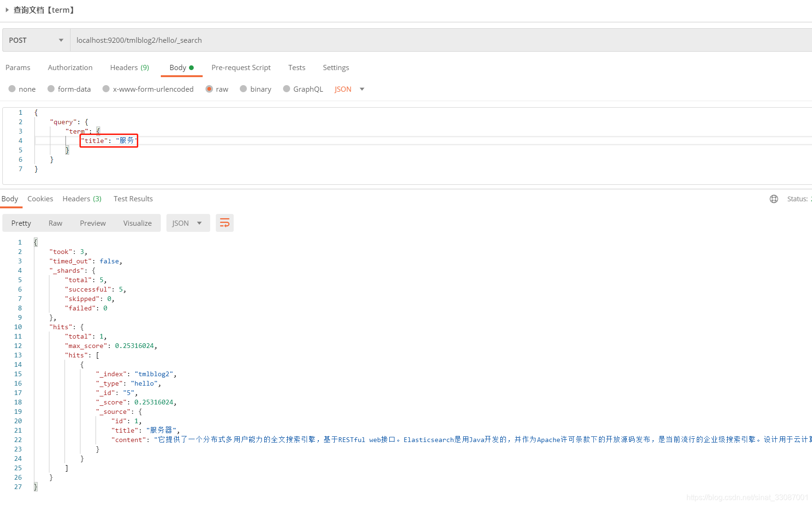Click "_score" line in response
The width and height of the screenshot is (812, 506).
[x=136, y=402]
